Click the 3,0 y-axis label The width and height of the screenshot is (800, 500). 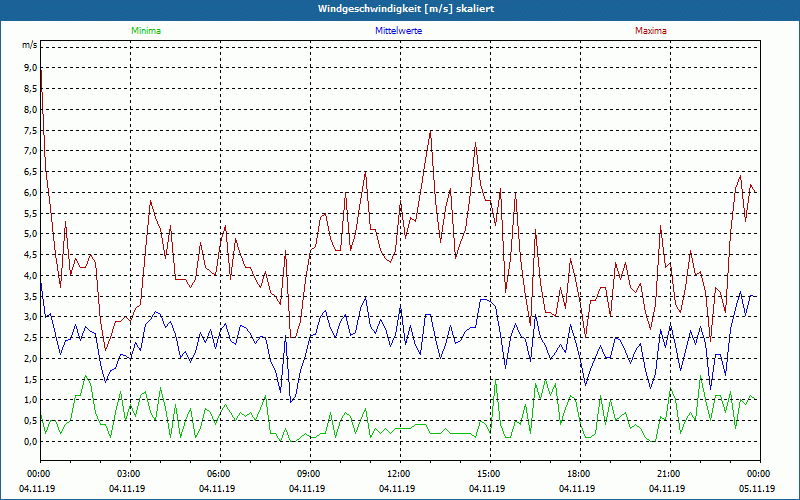coord(31,317)
